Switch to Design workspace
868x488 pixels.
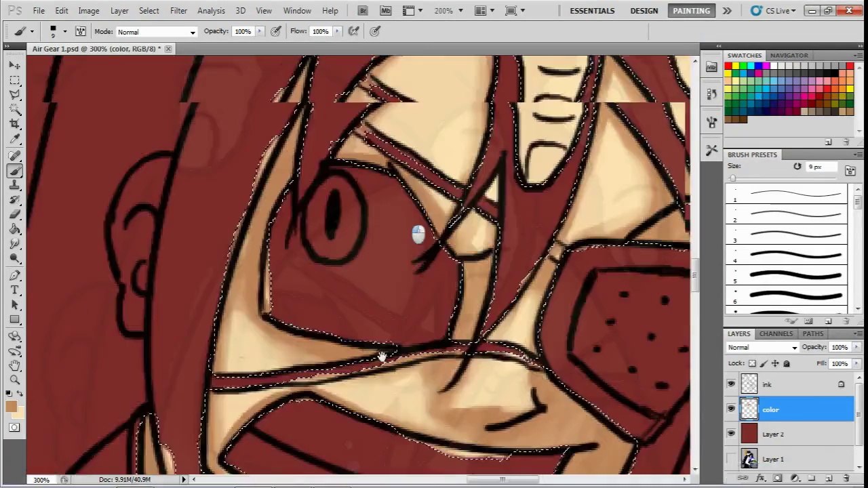pos(644,11)
